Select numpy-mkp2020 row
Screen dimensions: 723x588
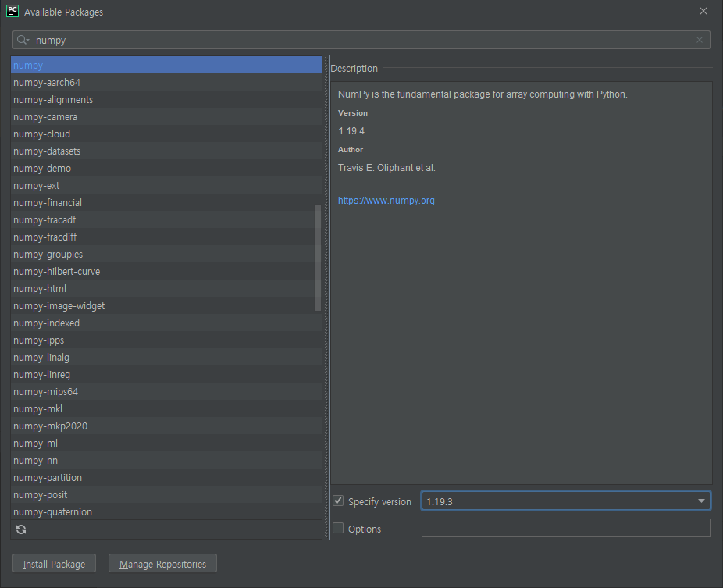coord(166,426)
